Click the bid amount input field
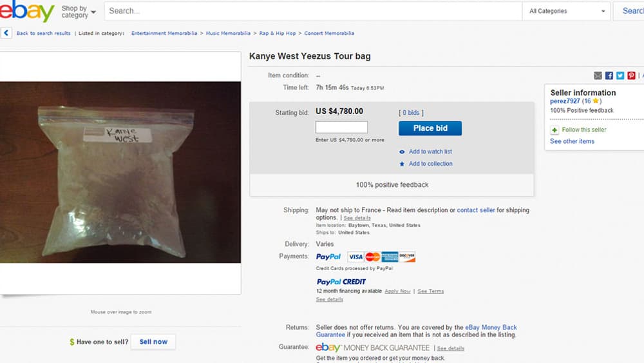Image resolution: width=644 pixels, height=363 pixels. coord(341,128)
